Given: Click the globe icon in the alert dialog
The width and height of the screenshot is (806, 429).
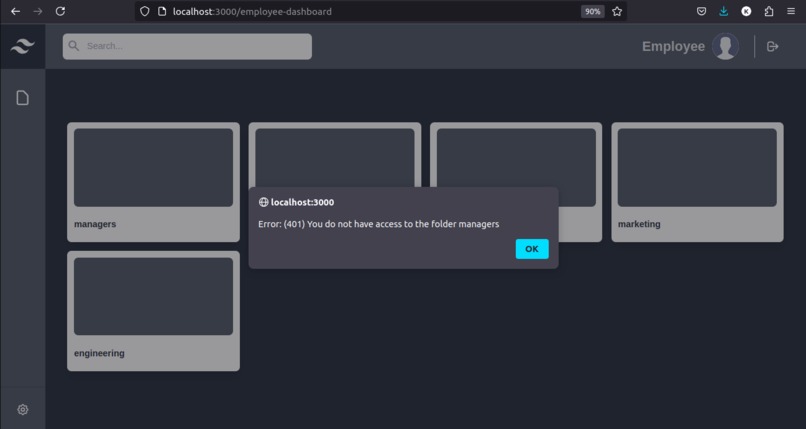Looking at the screenshot, I should point(263,202).
